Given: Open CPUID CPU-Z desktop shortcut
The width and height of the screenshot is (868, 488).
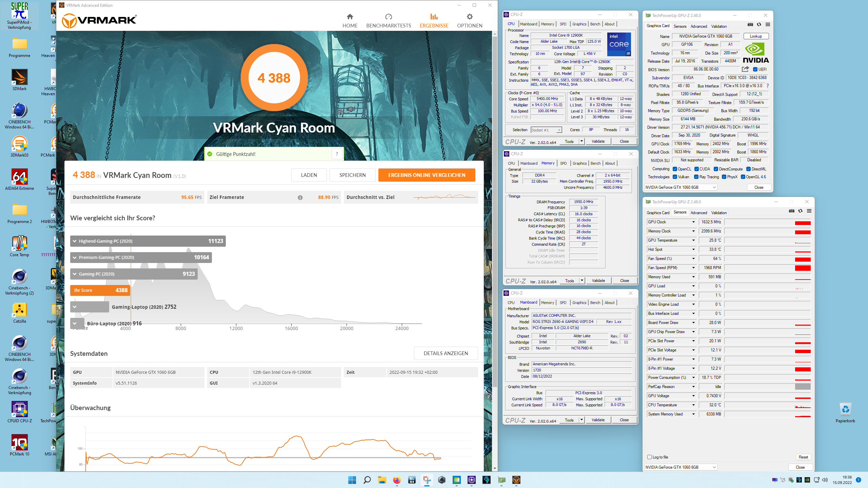Looking at the screenshot, I should [x=19, y=412].
